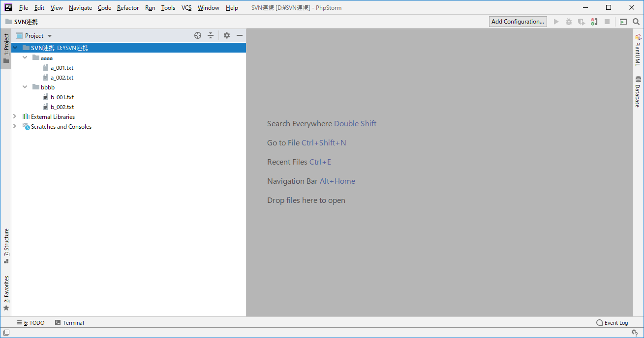Click the b_002.txt file icon
This screenshot has width=644, height=338.
(46, 107)
